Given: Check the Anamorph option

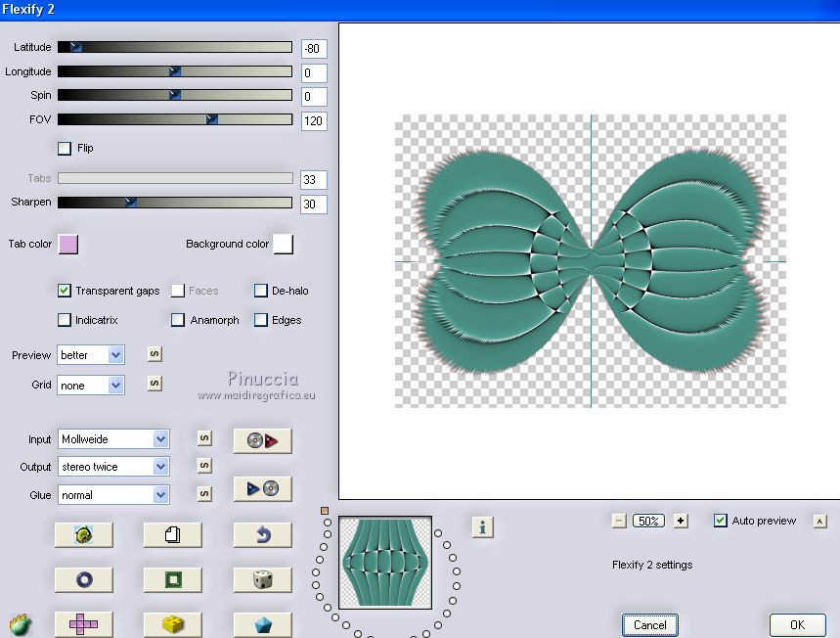Looking at the screenshot, I should coord(178,320).
